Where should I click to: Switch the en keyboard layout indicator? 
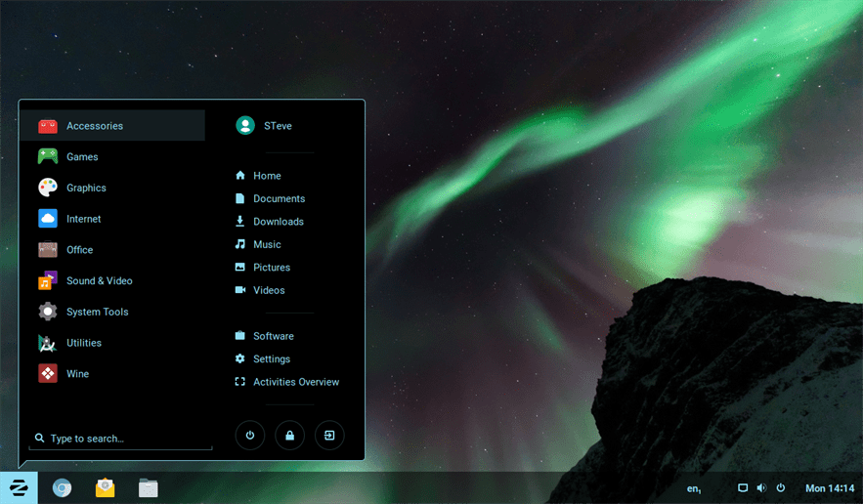[694, 488]
